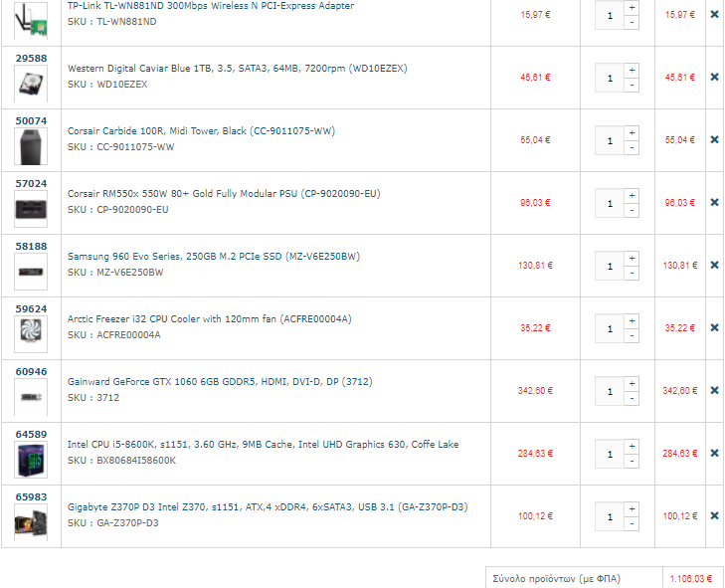Click the 1.106,03 € products total

pyautogui.click(x=691, y=579)
